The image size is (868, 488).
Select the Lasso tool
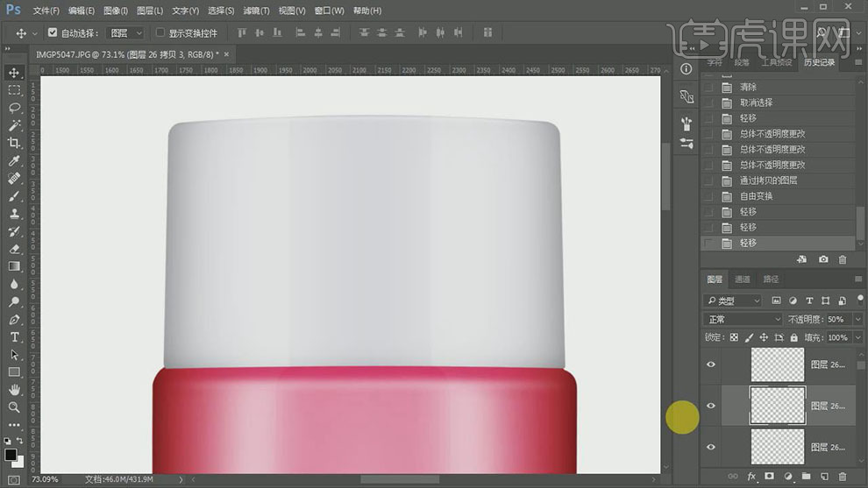15,108
